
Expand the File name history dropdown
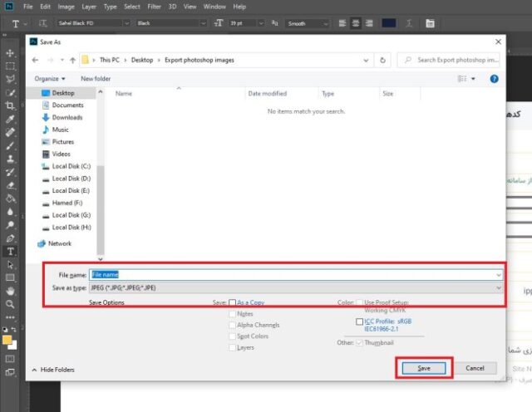[499, 275]
